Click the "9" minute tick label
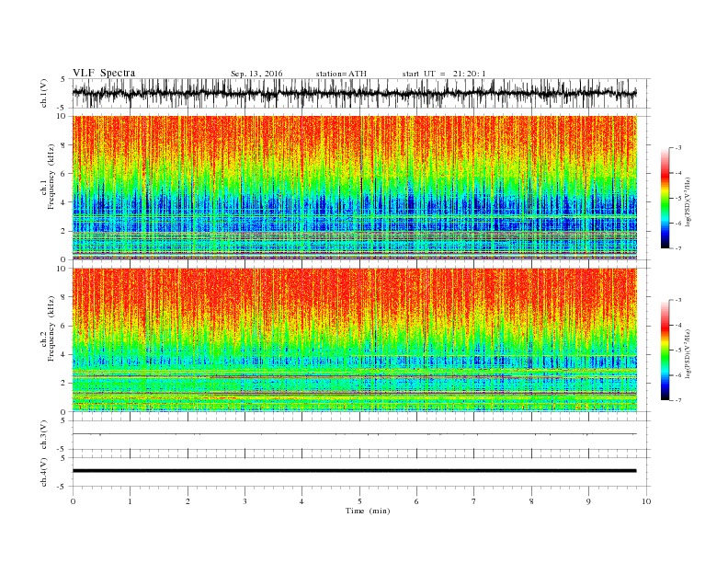Image resolution: width=728 pixels, height=563 pixels. [x=588, y=501]
